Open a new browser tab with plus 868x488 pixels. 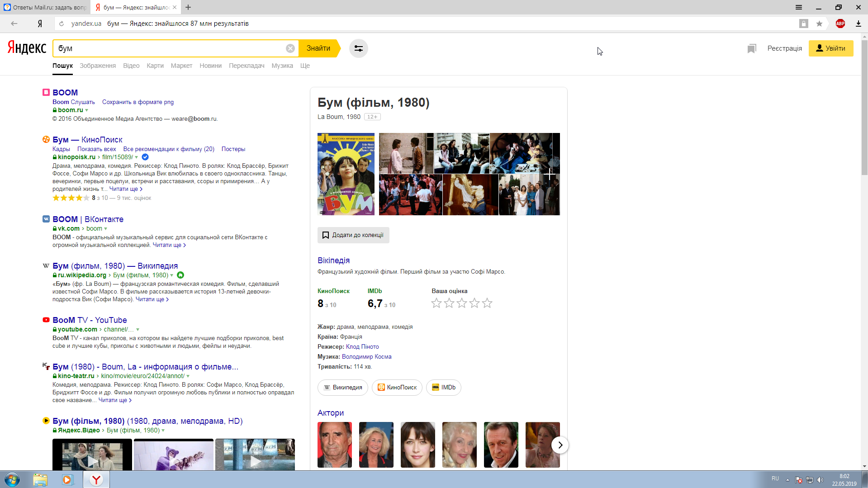tap(188, 7)
